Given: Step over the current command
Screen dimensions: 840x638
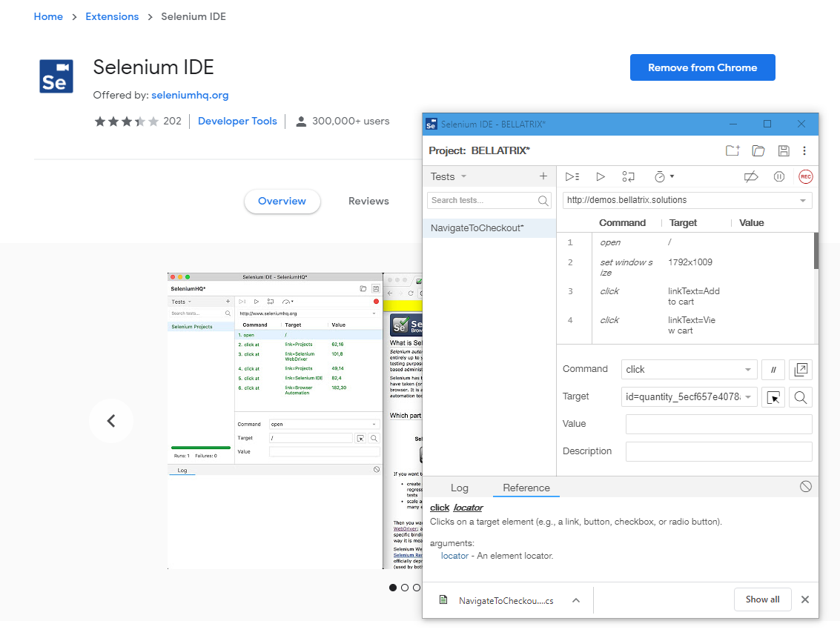Looking at the screenshot, I should click(x=629, y=176).
